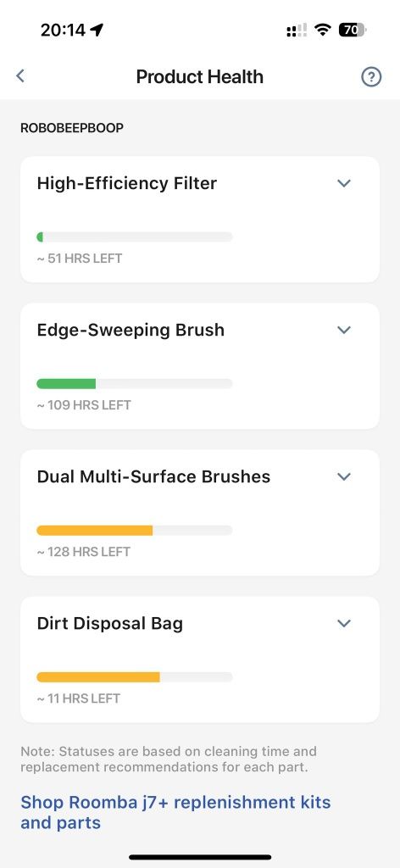Screen dimensions: 400x868
Task: Select the Dirt Disposal Bag title
Action: click(110, 623)
